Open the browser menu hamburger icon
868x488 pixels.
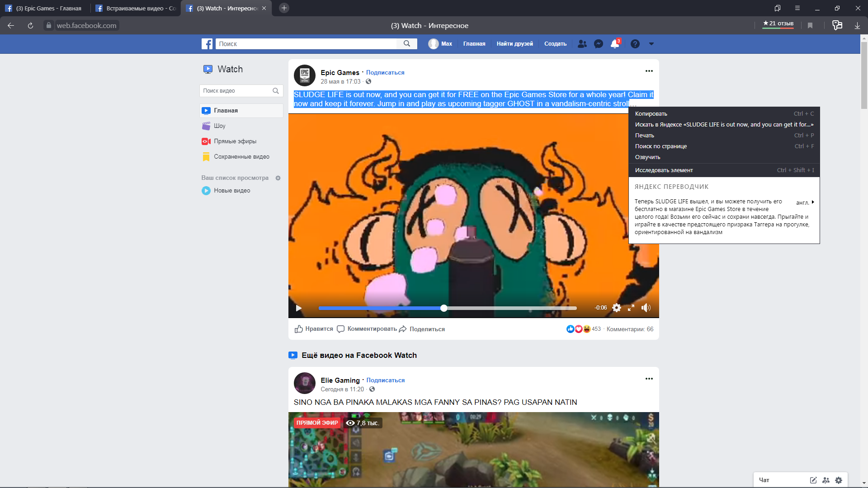(797, 8)
